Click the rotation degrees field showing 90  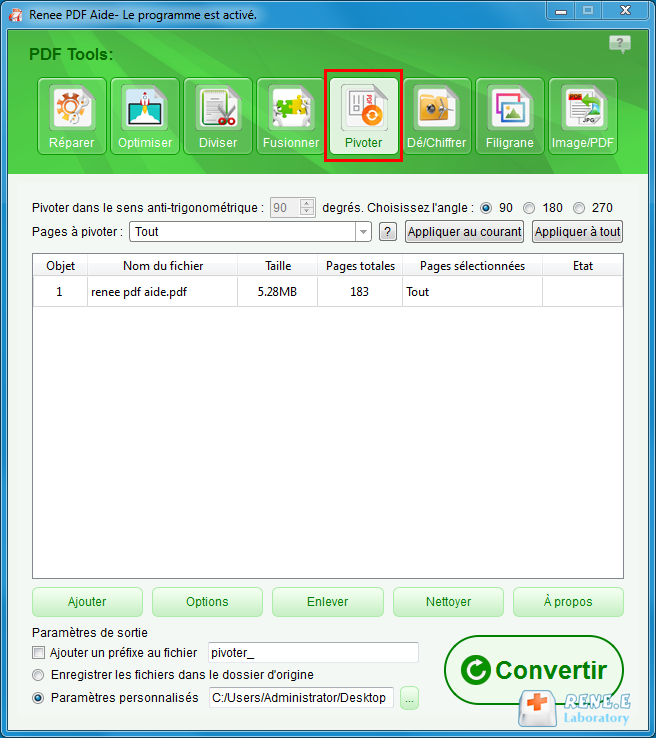[285, 208]
